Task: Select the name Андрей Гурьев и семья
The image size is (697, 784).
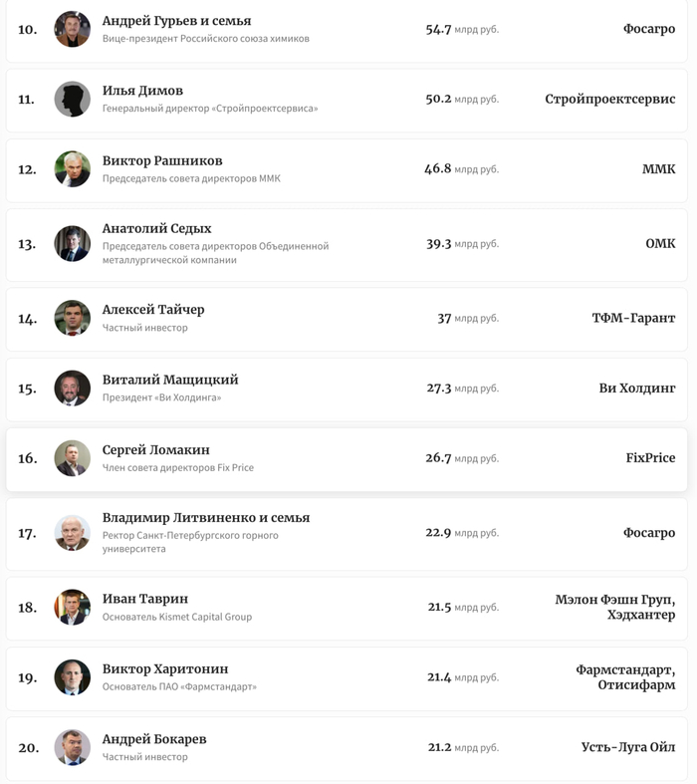Action: (176, 21)
